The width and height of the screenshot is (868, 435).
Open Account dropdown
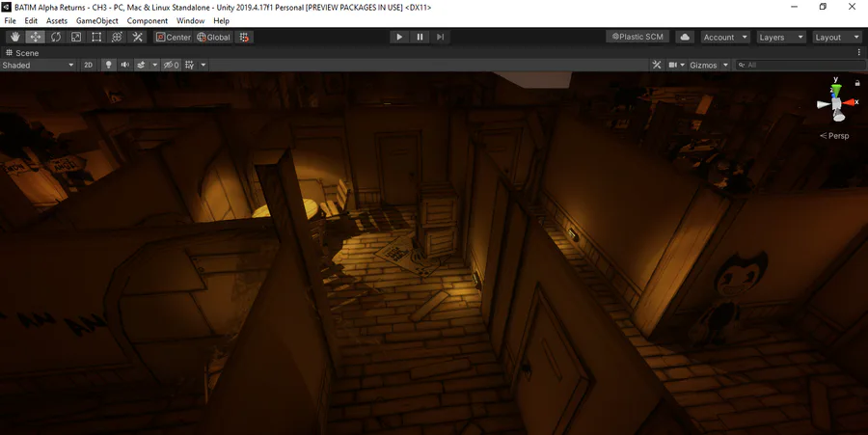point(725,37)
